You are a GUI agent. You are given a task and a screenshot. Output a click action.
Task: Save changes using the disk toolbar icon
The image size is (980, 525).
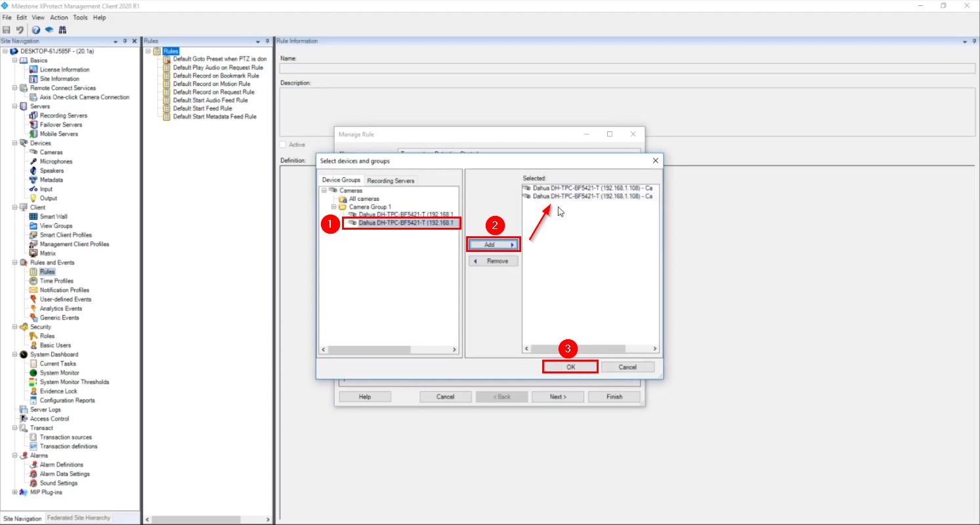(x=7, y=30)
